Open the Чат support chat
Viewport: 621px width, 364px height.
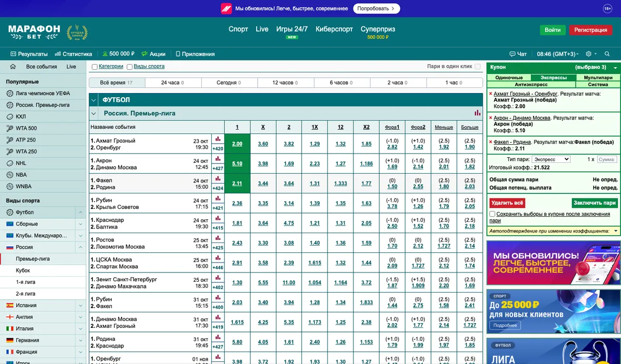click(x=518, y=54)
